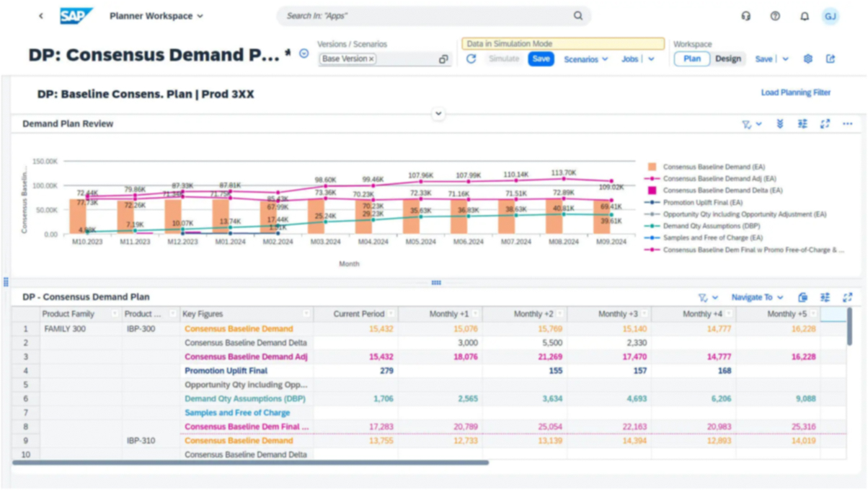This screenshot has width=868, height=490.
Task: Open the Scenarios dropdown
Action: (x=585, y=59)
